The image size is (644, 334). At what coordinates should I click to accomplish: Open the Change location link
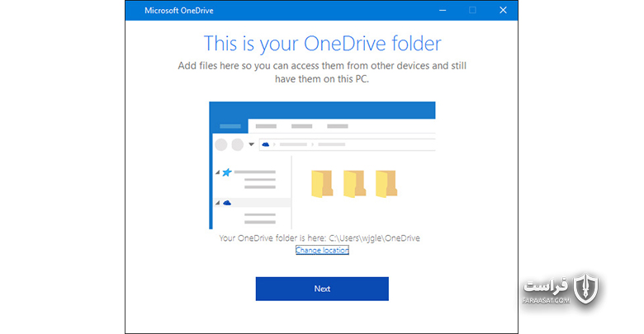pyautogui.click(x=322, y=251)
